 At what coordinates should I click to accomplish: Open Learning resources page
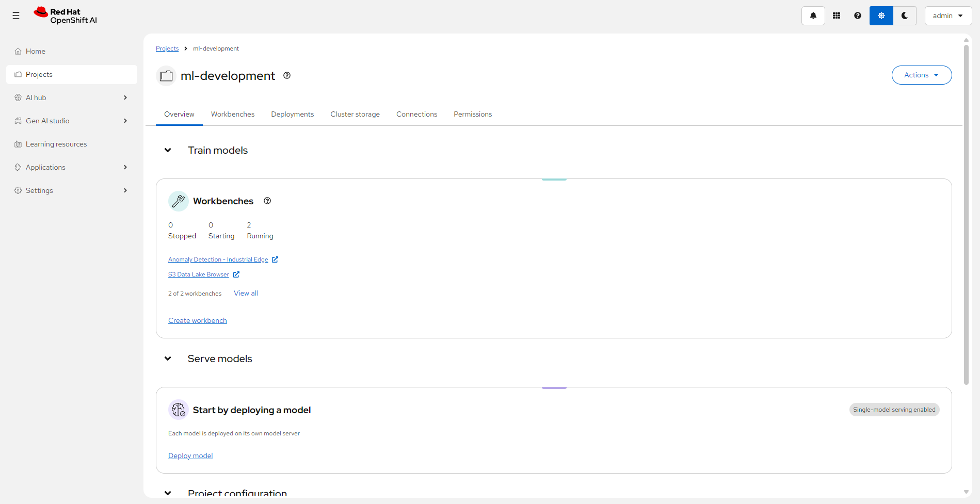72,144
